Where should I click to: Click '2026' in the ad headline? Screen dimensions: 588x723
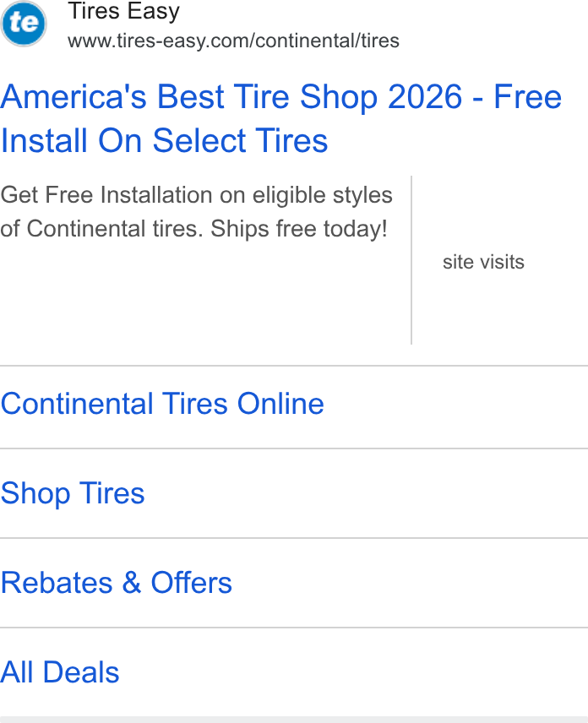click(x=425, y=97)
